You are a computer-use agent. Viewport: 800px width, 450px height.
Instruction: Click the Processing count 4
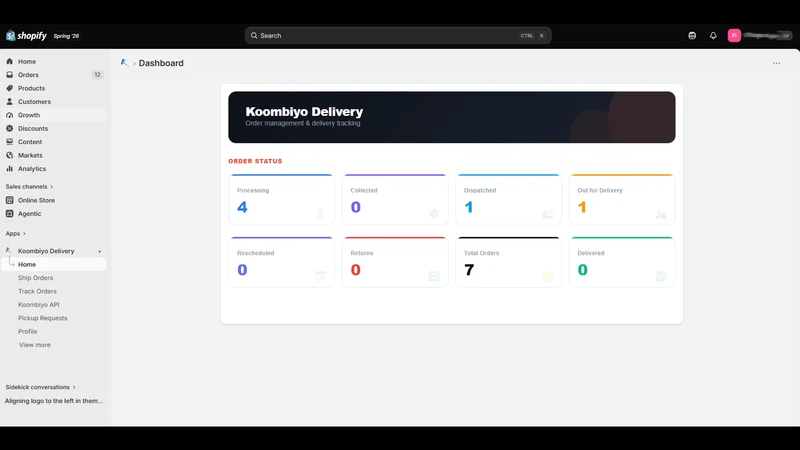(242, 207)
